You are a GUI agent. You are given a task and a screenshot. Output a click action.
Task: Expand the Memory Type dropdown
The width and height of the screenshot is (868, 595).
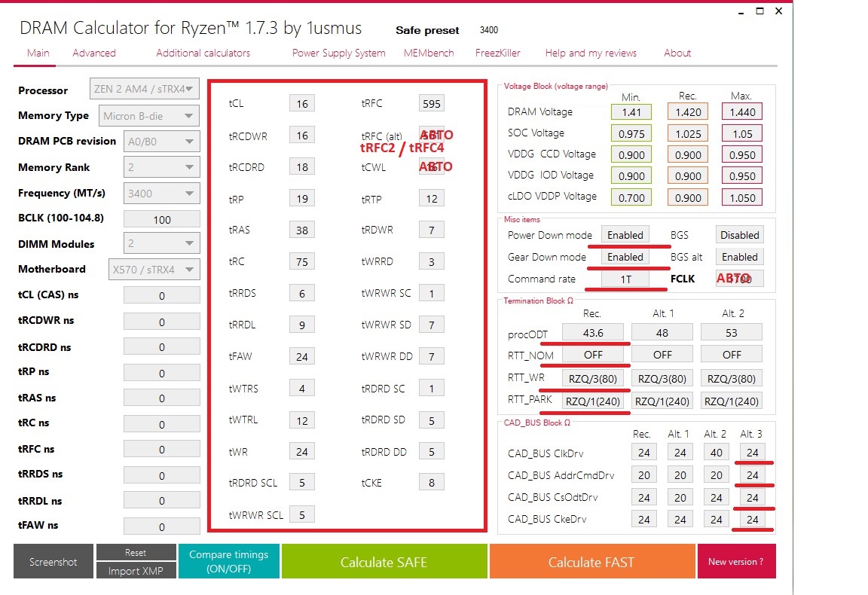(x=148, y=116)
